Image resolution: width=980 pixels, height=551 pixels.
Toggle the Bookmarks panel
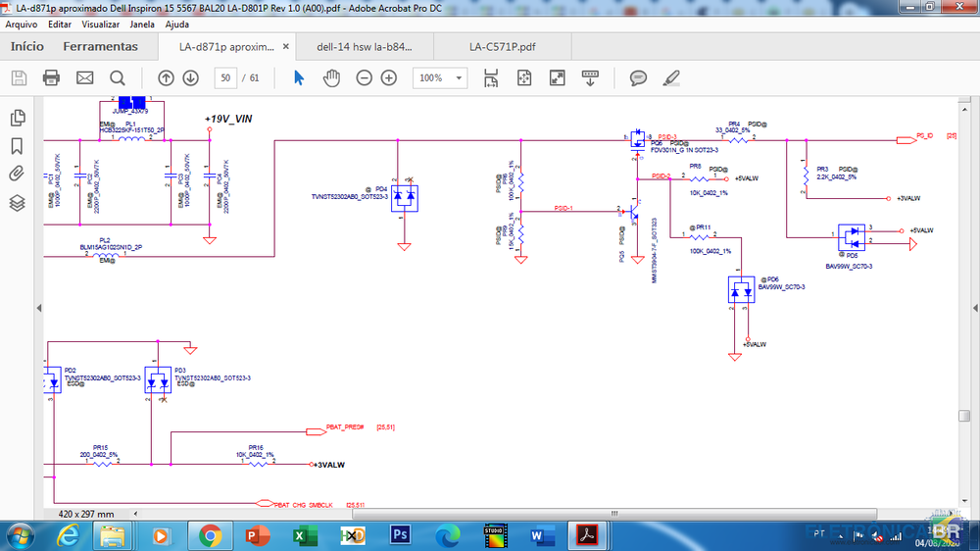tap(17, 147)
